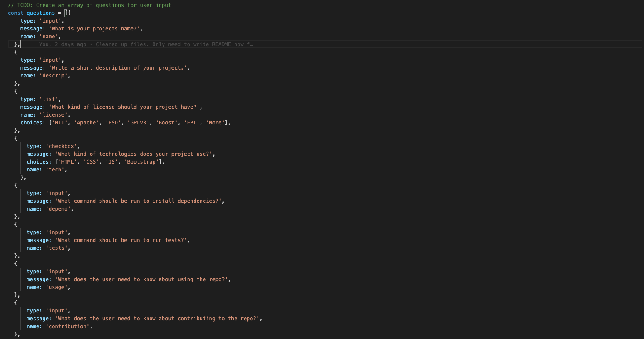Image resolution: width=644 pixels, height=339 pixels.
Task: Open the GitLens blame annotation about cleaned up files
Action: [144, 44]
